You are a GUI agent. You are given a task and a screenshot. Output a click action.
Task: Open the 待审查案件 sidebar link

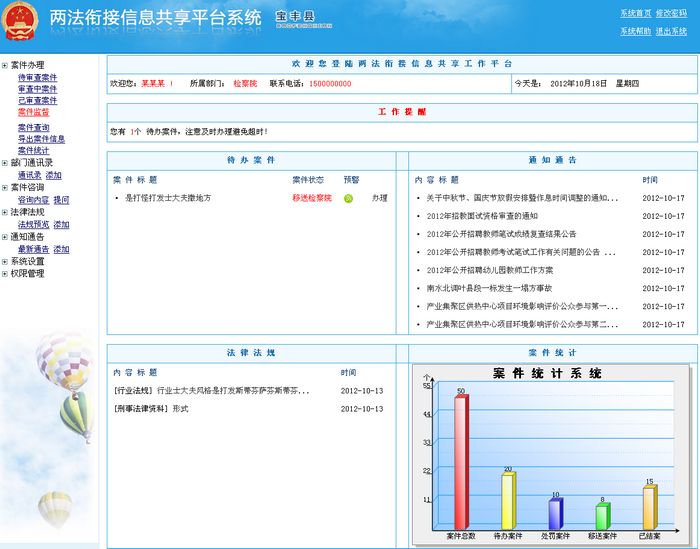point(37,77)
